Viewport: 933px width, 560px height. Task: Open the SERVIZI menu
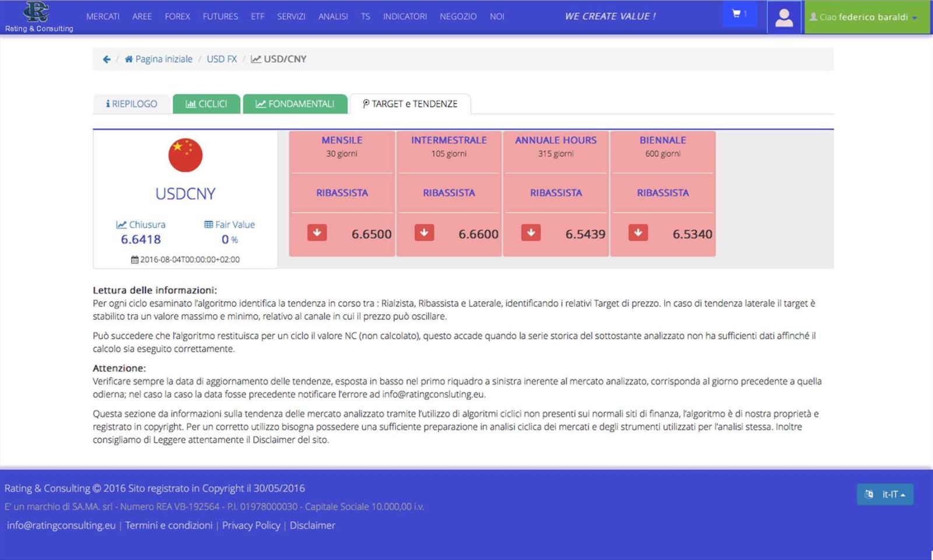coord(291,16)
